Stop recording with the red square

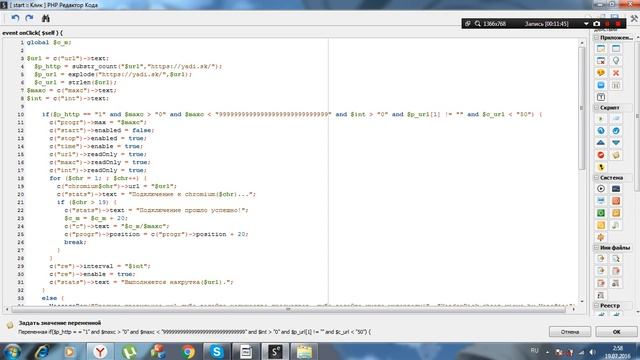pyautogui.click(x=618, y=24)
